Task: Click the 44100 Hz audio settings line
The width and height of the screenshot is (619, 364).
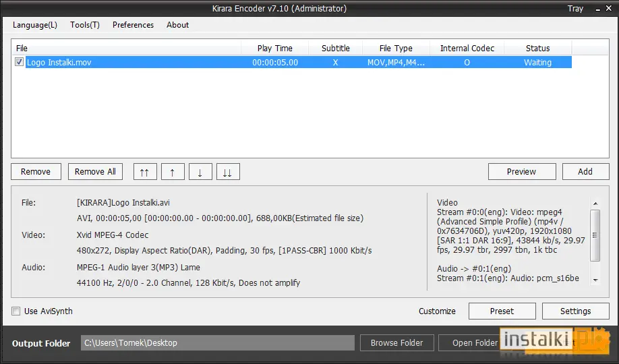Action: 188,282
